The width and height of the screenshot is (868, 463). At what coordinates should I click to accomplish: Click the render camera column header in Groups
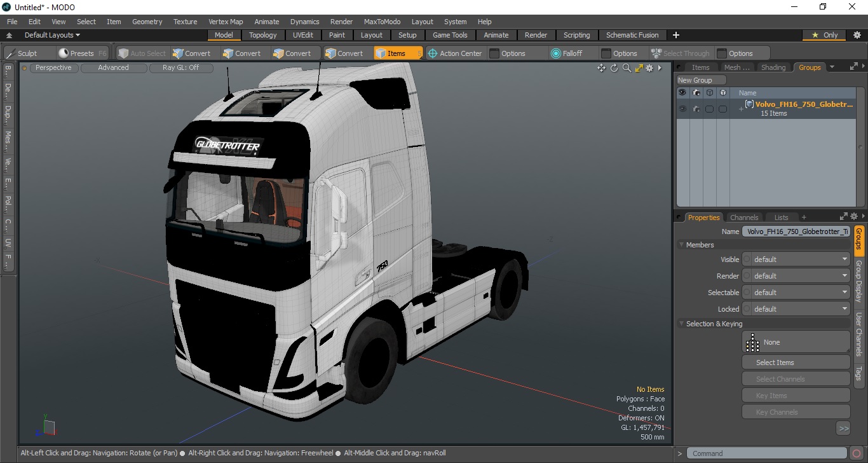[696, 93]
